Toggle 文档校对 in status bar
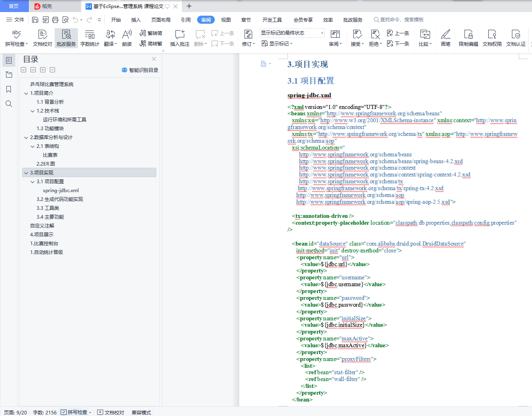532x416 pixels. 111,412
